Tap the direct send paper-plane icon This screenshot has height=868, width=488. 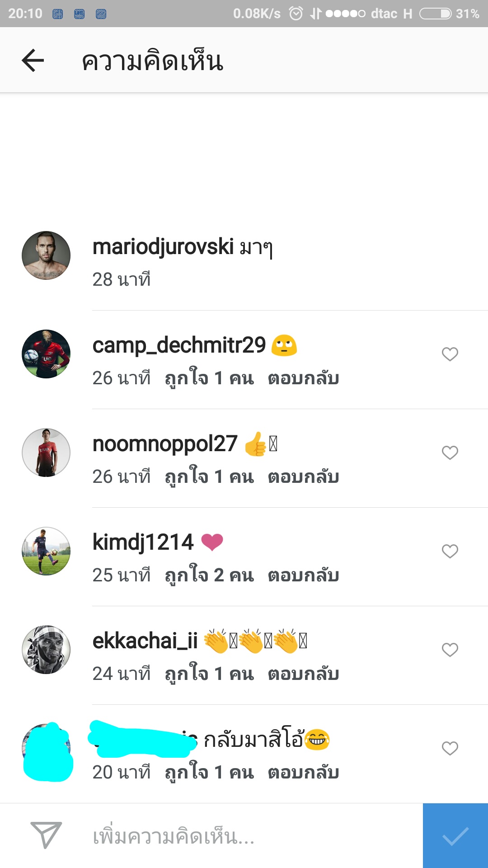click(46, 835)
